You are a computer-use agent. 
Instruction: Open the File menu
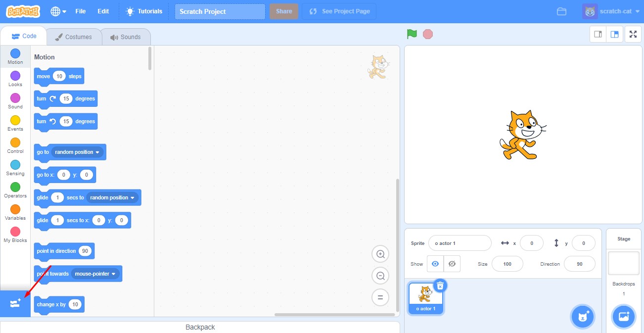click(80, 11)
